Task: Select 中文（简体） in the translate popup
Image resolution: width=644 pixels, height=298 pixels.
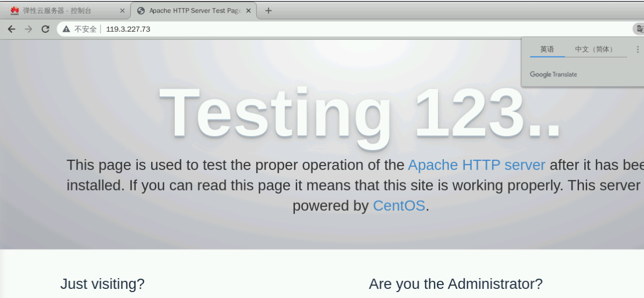Action: [596, 49]
